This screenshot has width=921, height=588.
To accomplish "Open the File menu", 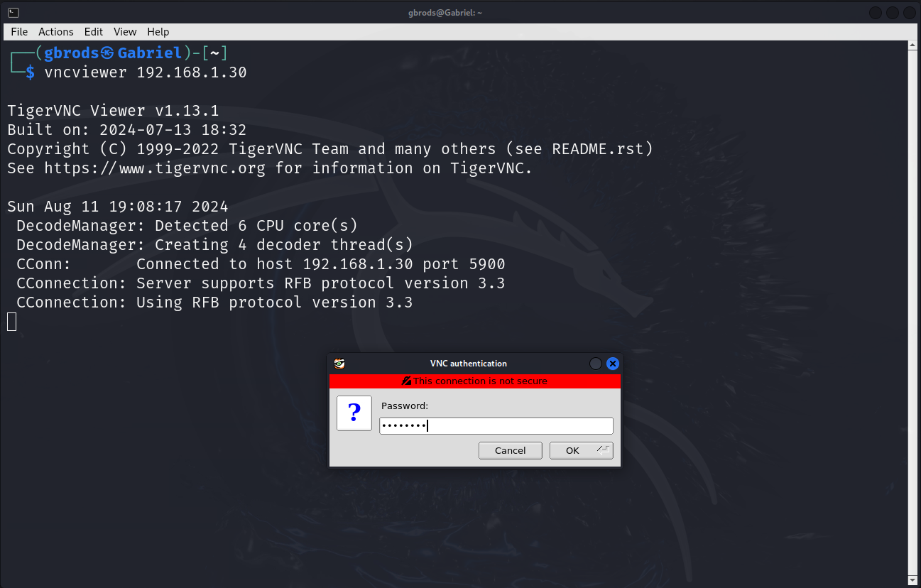I will click(19, 32).
